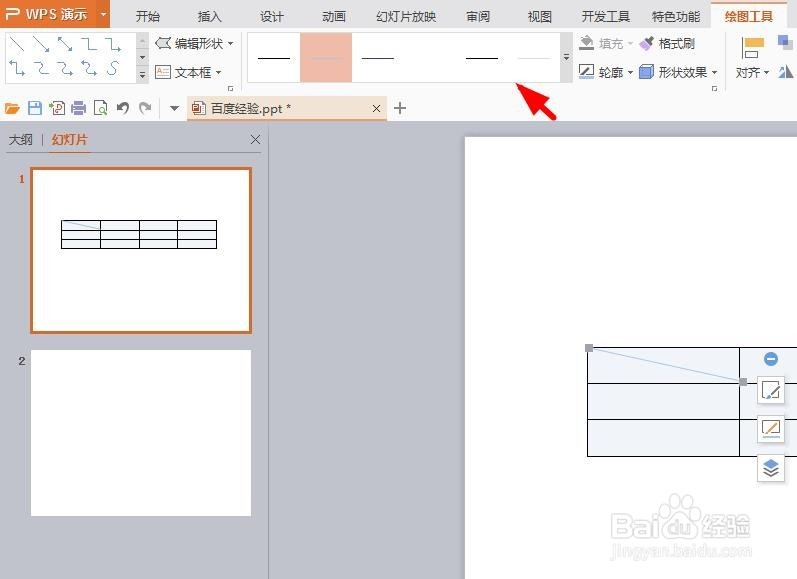Select the straight line shape
Image resolution: width=797 pixels, height=579 pixels.
17,44
